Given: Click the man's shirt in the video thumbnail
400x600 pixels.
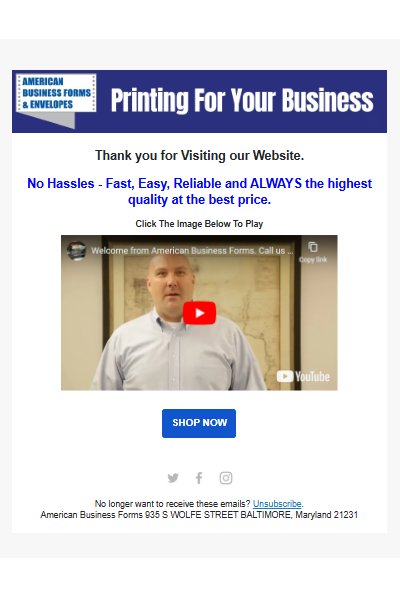Looking at the screenshot, I should 178,356.
